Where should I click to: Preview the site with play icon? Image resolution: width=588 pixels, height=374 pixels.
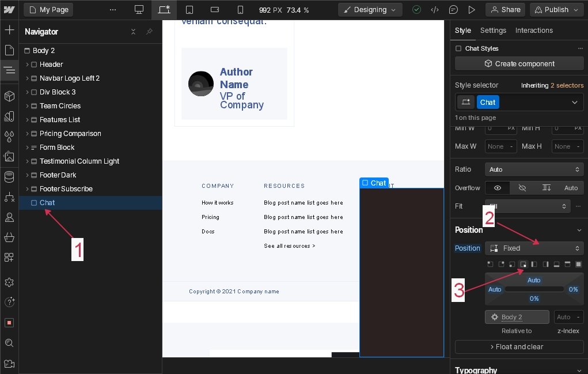point(472,10)
